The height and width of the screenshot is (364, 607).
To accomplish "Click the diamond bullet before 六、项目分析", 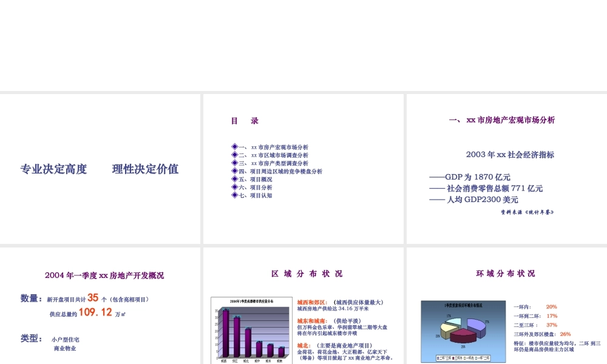I will pyautogui.click(x=234, y=187).
